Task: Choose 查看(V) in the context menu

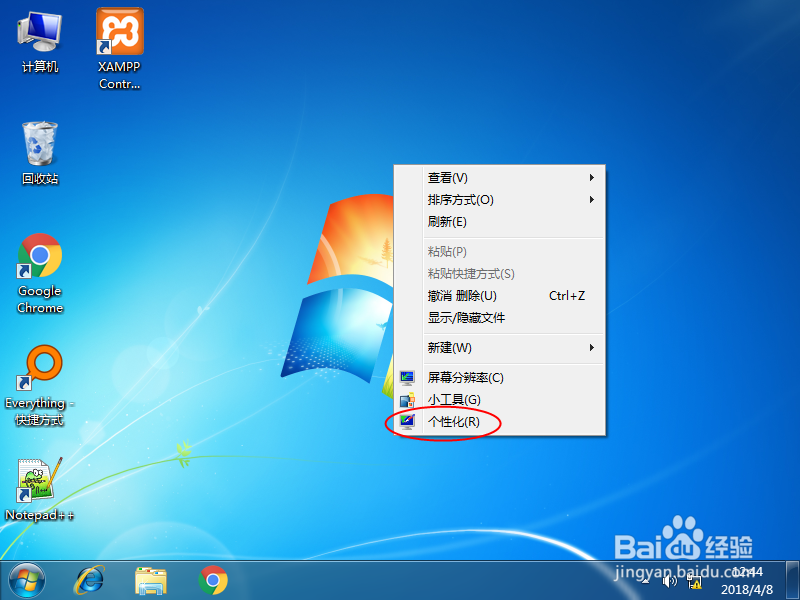Action: (x=499, y=178)
